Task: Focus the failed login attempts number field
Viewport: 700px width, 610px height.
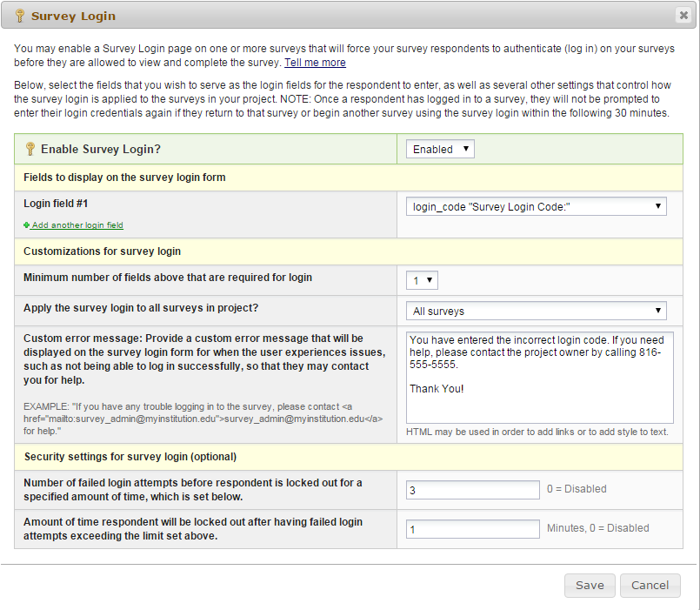Action: [472, 490]
